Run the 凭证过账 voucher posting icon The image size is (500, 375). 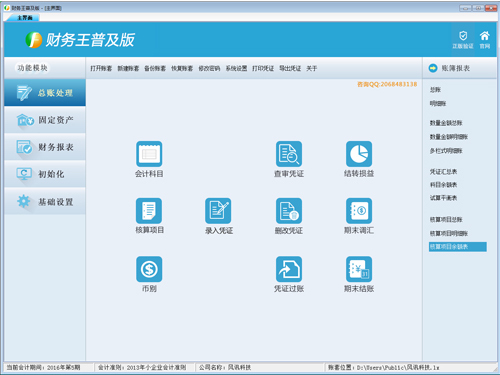coord(289,269)
